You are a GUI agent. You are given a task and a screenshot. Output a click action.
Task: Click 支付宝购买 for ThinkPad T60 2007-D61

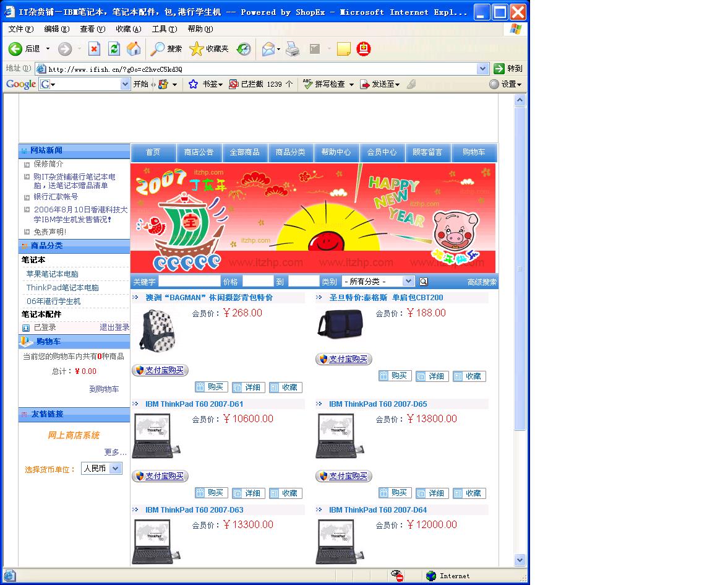coord(160,476)
